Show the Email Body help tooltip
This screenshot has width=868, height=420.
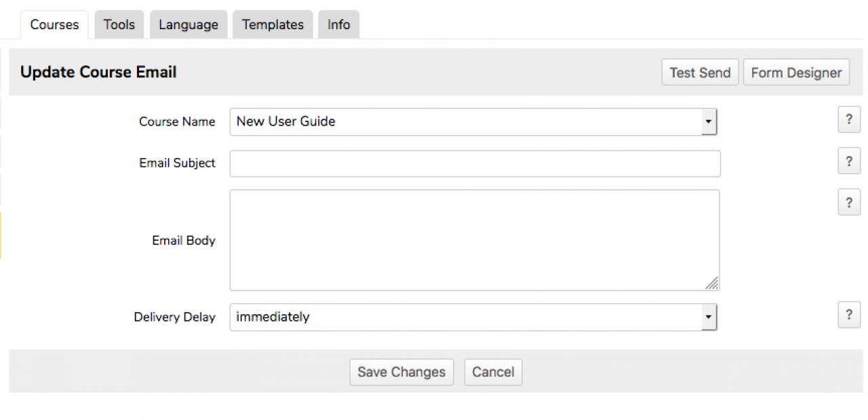[x=849, y=202]
